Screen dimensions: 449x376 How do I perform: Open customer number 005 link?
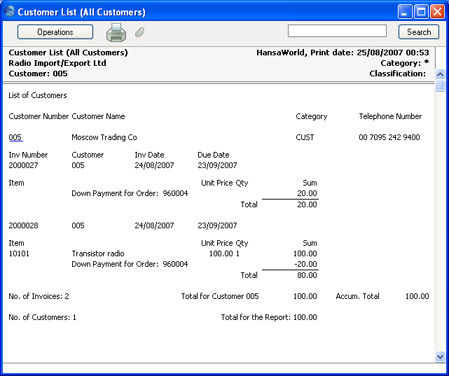(x=15, y=137)
